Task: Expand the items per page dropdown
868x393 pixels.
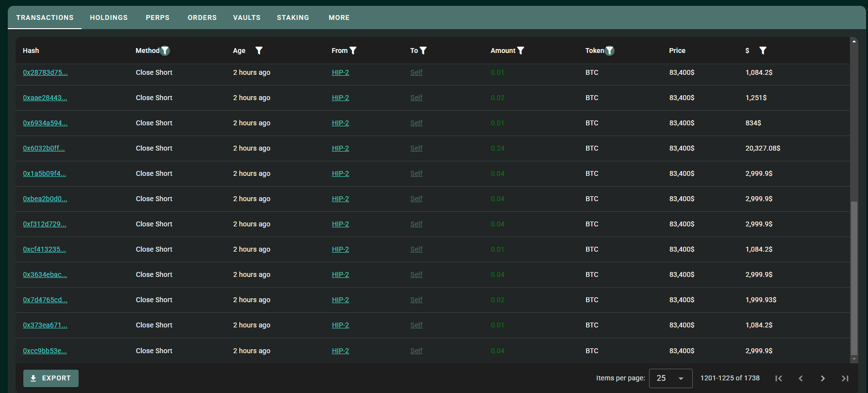Action: (x=670, y=378)
